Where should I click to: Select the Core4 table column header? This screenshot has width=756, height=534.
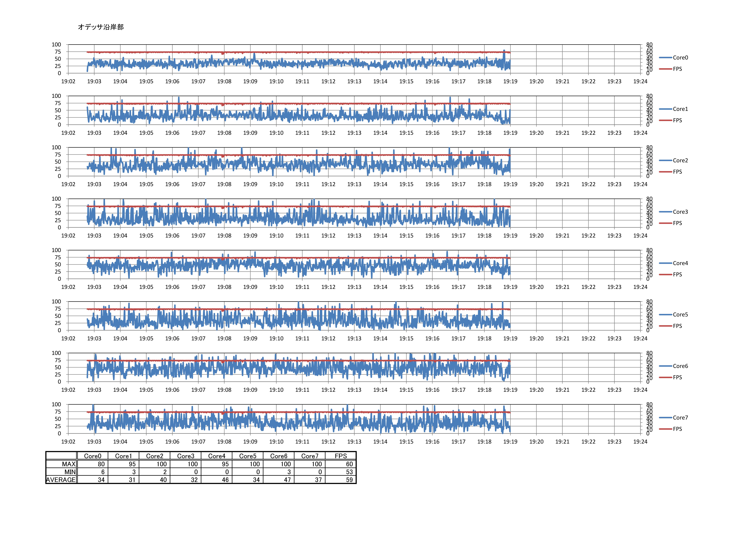point(217,456)
